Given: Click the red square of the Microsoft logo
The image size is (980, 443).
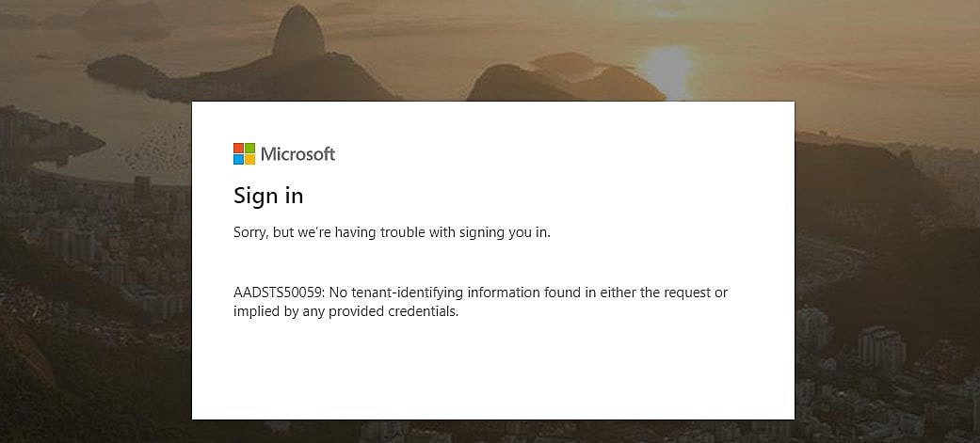Looking at the screenshot, I should click(238, 149).
